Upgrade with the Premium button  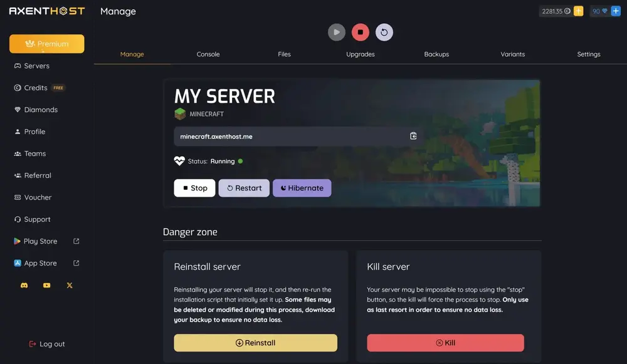47,44
